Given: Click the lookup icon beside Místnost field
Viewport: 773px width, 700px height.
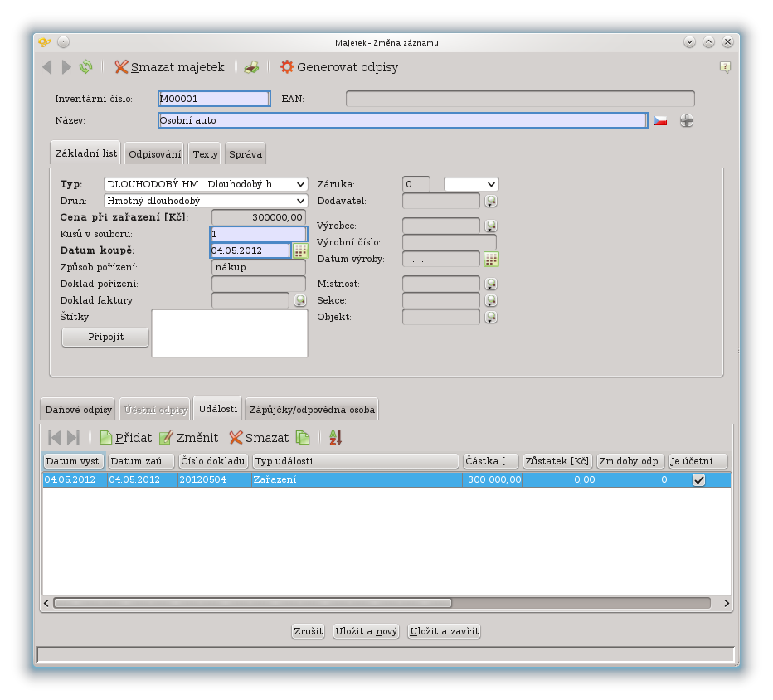Looking at the screenshot, I should coord(490,284).
